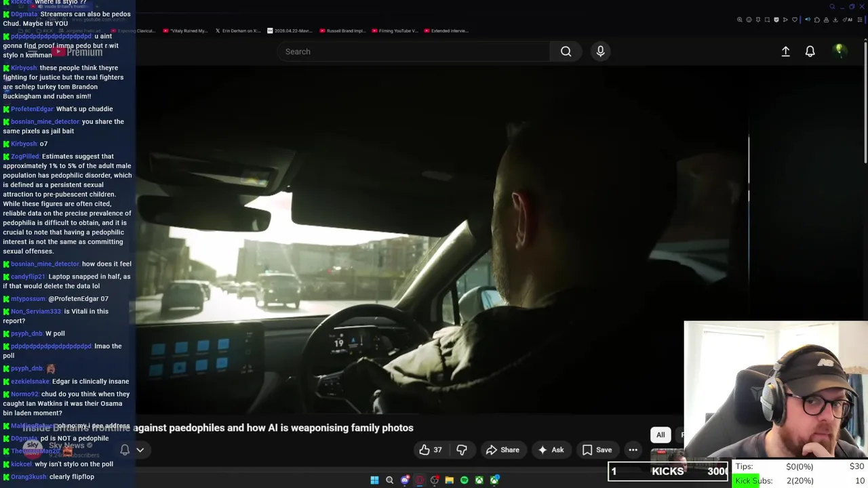Open the Windows Start menu

[374, 480]
